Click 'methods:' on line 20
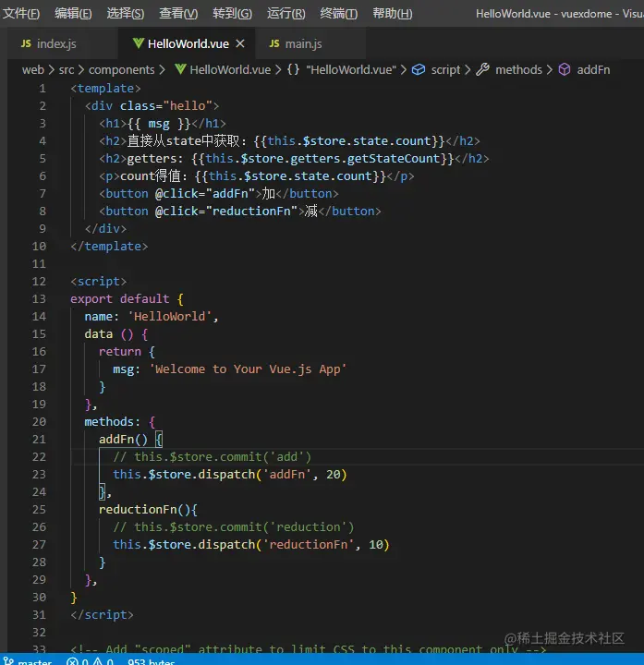The image size is (644, 665). [112, 422]
